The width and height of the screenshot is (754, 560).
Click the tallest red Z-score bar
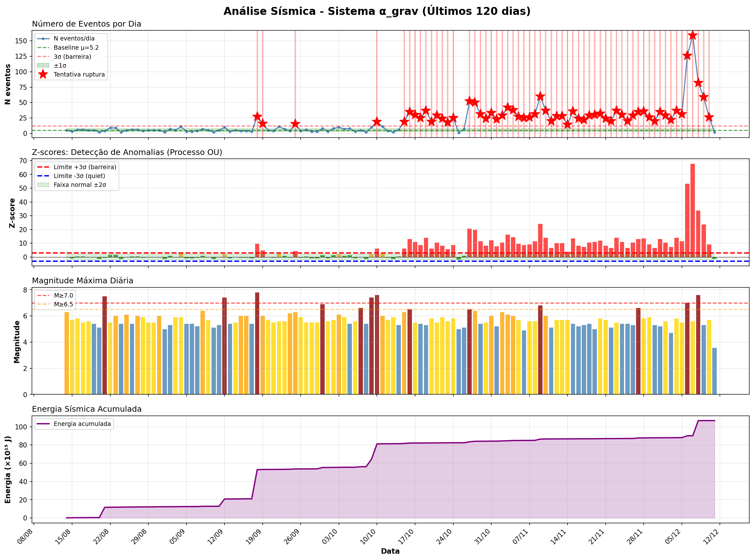pos(692,210)
